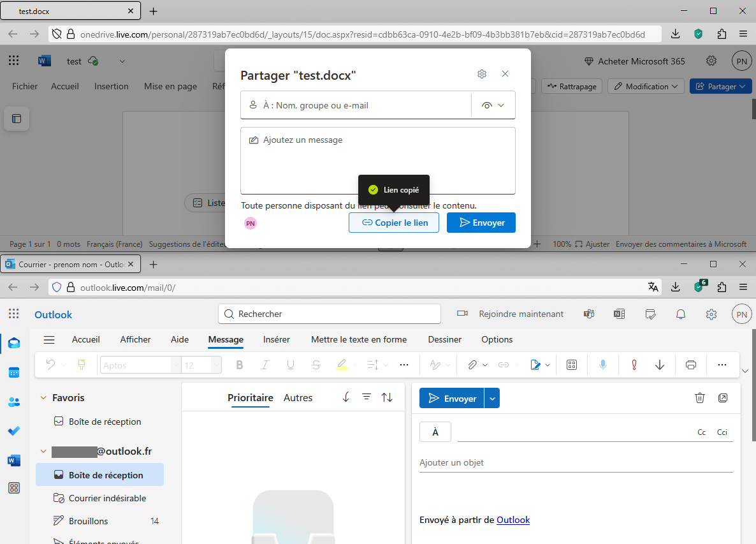Pop out the message in new window

[x=723, y=398]
